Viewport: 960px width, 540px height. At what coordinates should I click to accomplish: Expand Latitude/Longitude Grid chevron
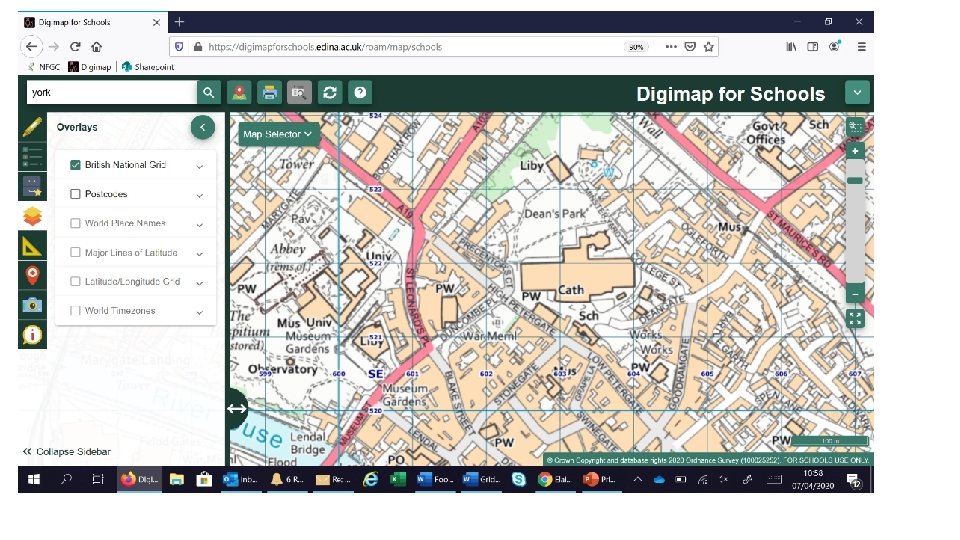click(x=200, y=283)
